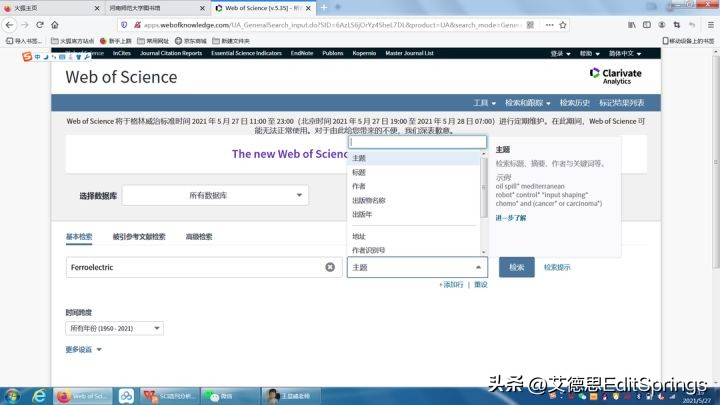Open the 检索提示 link
Image resolution: width=720 pixels, height=405 pixels.
point(557,267)
